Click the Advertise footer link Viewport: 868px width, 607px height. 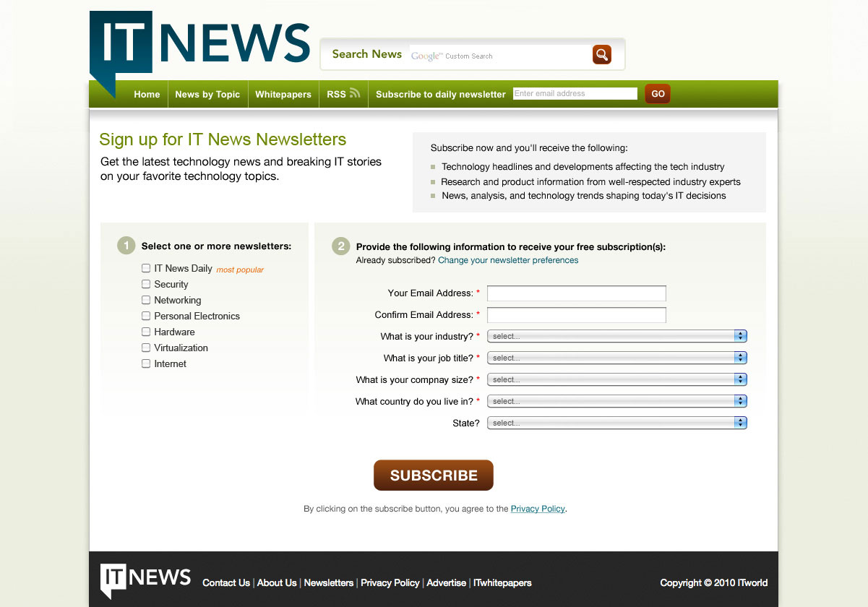point(447,582)
